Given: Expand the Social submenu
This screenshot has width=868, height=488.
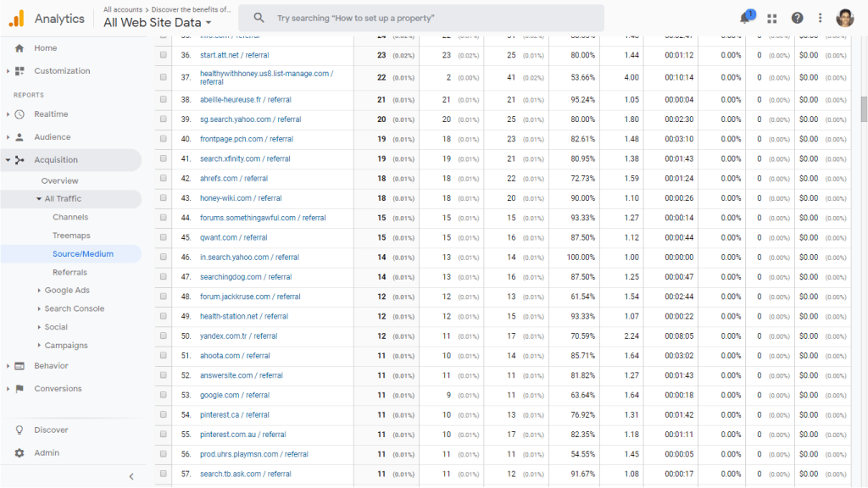Looking at the screenshot, I should 39,327.
